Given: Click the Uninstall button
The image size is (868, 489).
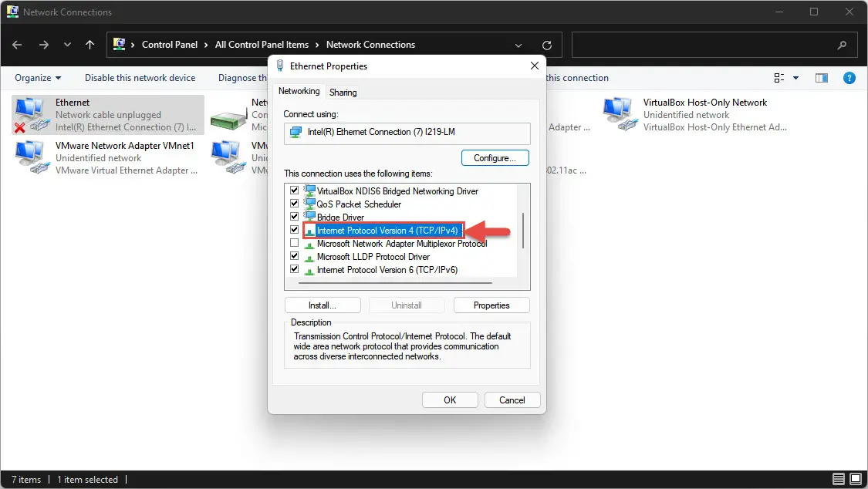Looking at the screenshot, I should [x=407, y=305].
